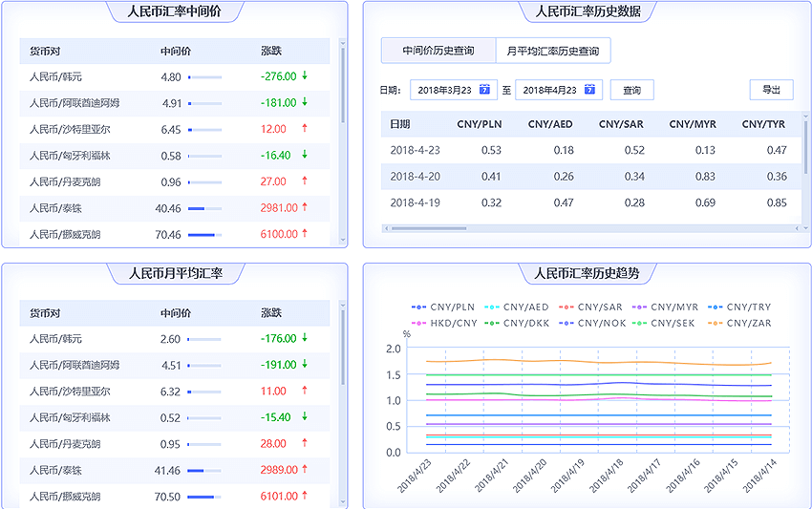The height and width of the screenshot is (509, 812).
Task: Open calendar icon in 2018年3月23 start date field
Action: click(x=484, y=90)
